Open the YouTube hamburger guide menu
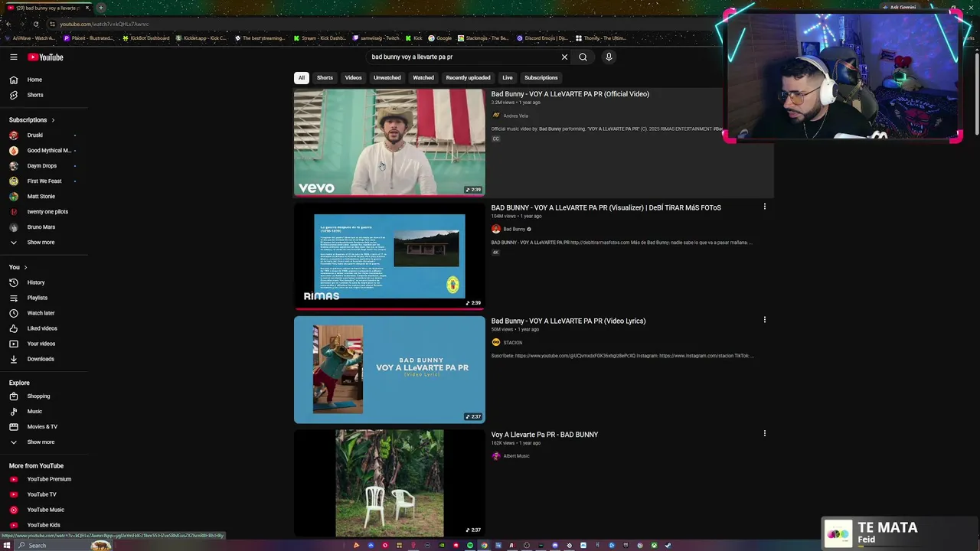980x551 pixels. pyautogui.click(x=14, y=57)
